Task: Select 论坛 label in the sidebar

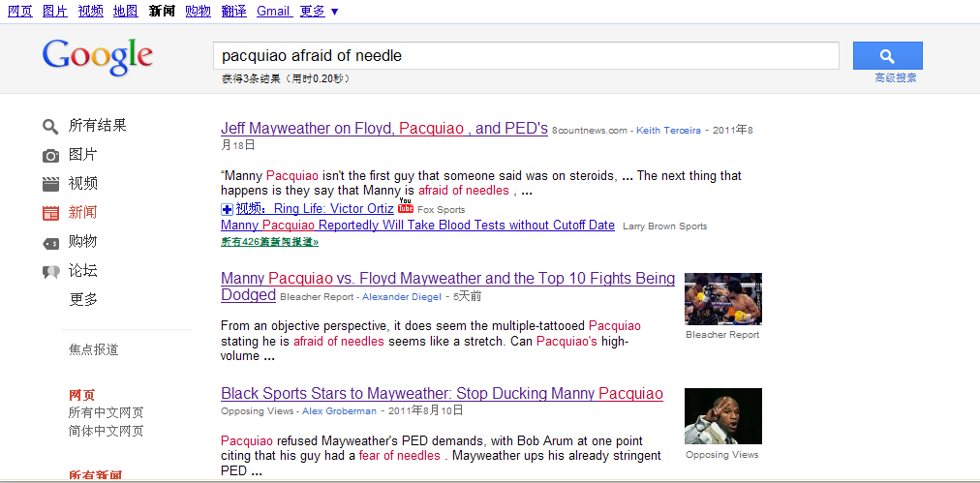Action: (83, 271)
